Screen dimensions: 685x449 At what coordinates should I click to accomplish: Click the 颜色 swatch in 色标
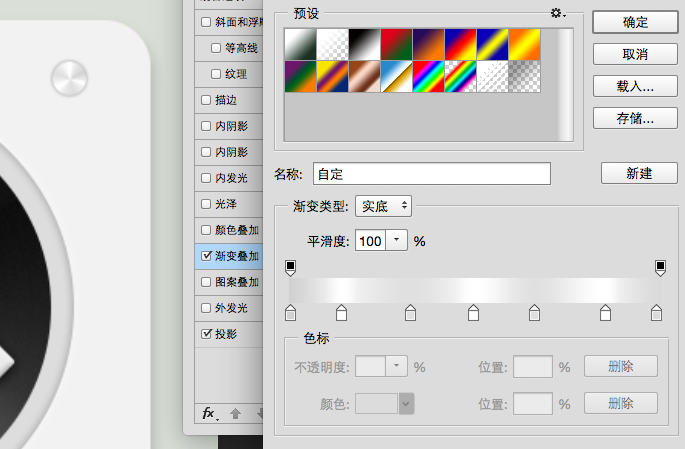pos(376,404)
